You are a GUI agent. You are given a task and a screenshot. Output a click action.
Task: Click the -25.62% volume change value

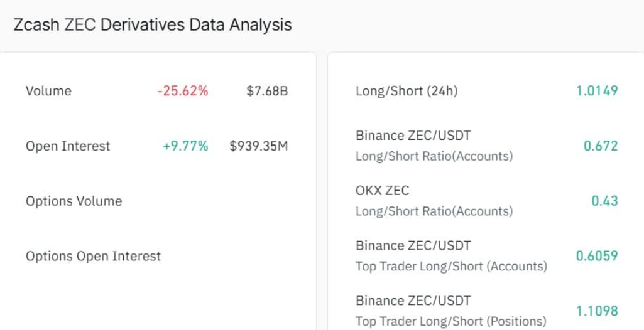pyautogui.click(x=182, y=91)
